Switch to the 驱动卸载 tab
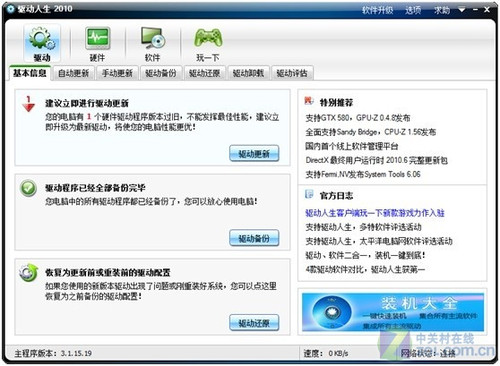Screen dimensions: 500x366 coord(248,73)
